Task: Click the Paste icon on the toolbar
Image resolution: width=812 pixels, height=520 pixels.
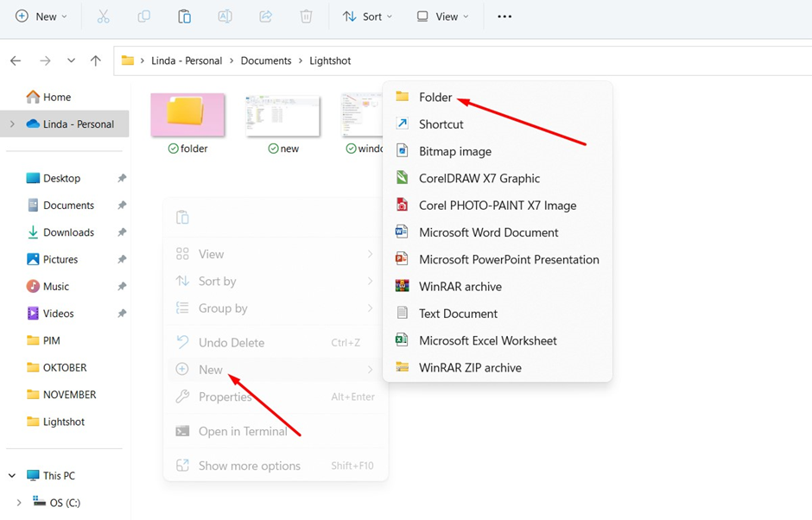Action: click(x=184, y=16)
